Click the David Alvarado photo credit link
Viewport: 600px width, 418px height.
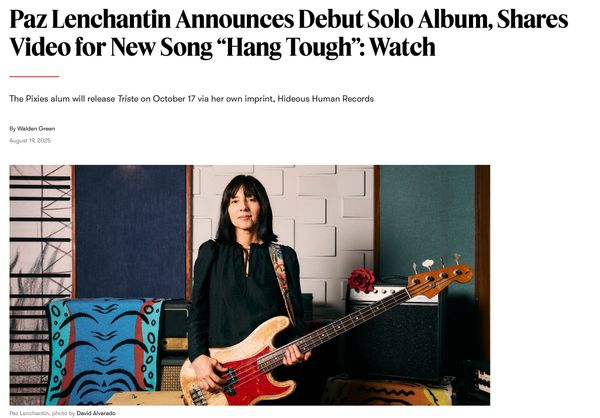96,413
